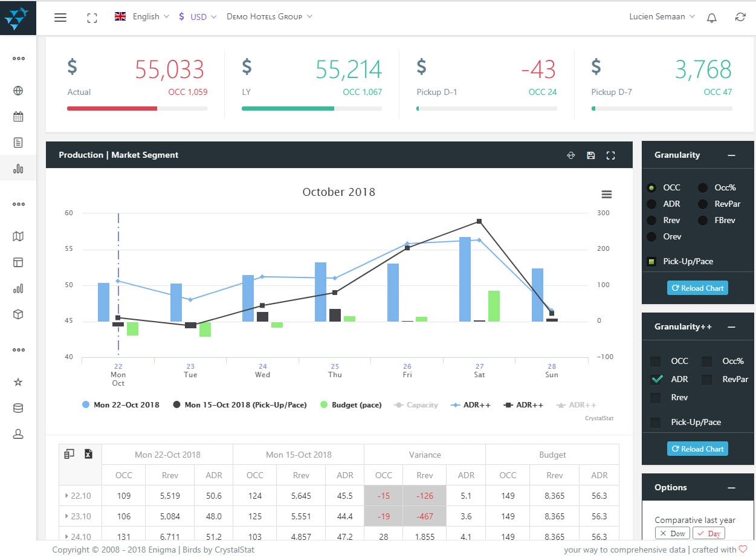Click the globe icon in sidebar
Image resolution: width=756 pixels, height=558 pixels.
pyautogui.click(x=18, y=91)
